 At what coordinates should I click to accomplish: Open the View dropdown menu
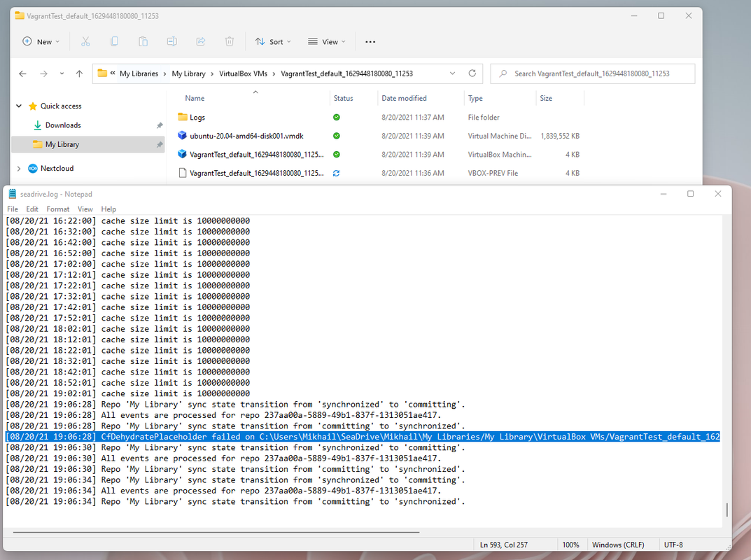click(327, 42)
